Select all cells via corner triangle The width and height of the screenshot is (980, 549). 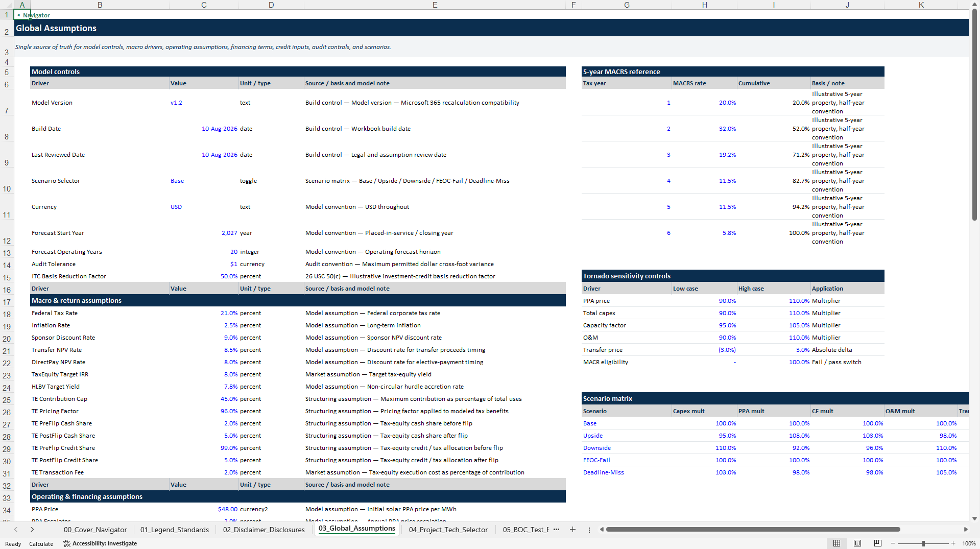7,5
